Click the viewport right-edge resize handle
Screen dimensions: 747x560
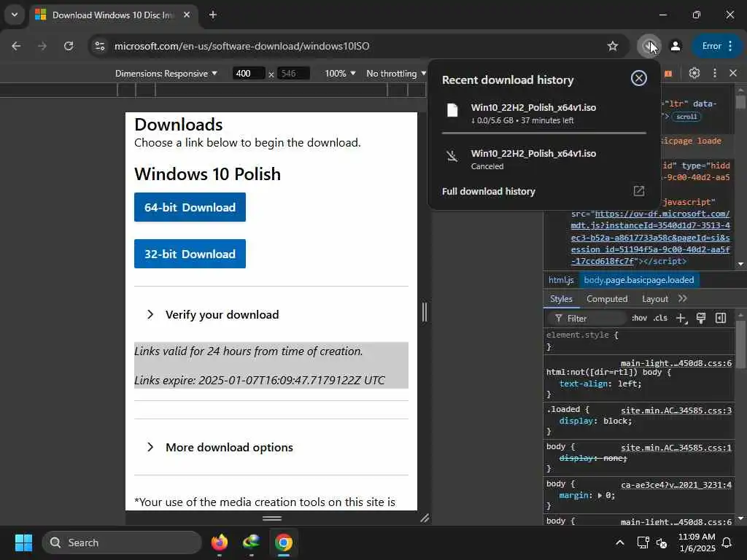[424, 312]
